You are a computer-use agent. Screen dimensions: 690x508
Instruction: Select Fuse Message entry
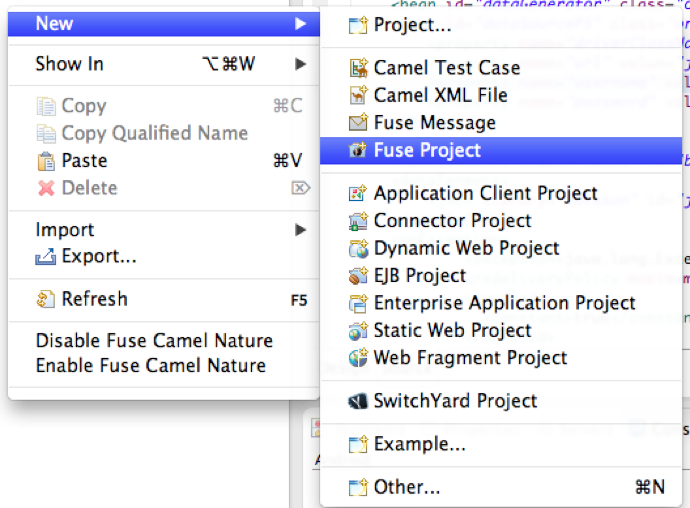pyautogui.click(x=501, y=122)
